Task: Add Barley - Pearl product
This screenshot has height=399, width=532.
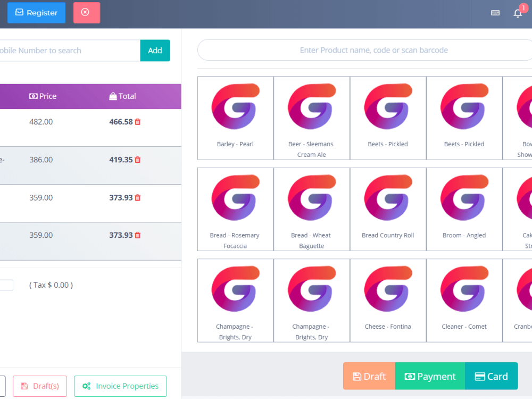Action: tap(236, 118)
